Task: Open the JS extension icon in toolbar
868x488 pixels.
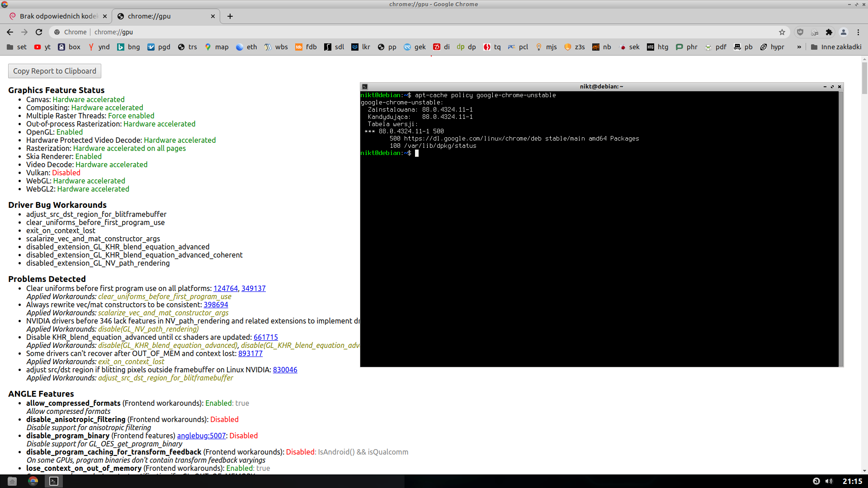Action: (815, 32)
